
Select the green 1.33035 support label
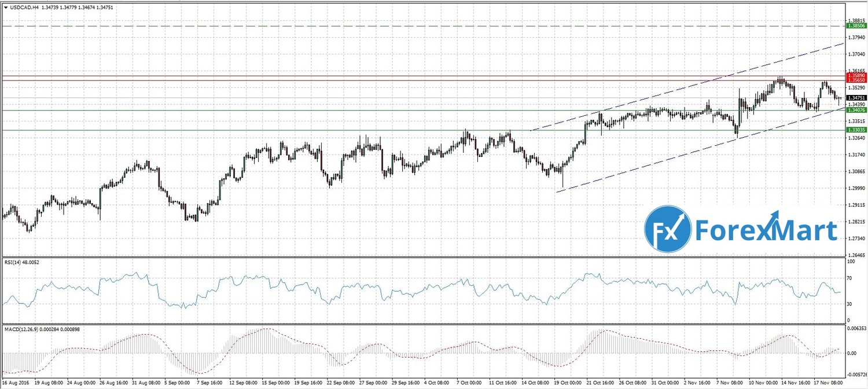pos(856,130)
